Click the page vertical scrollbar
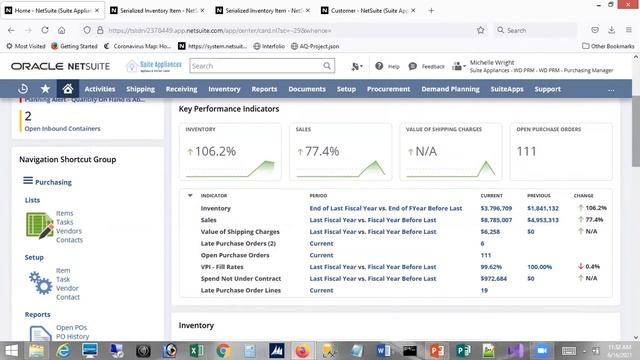Viewport: 640px width, 360px height. pos(636,131)
